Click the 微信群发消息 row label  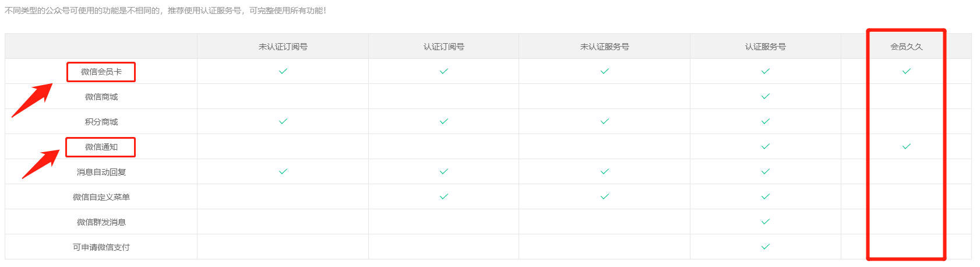[x=101, y=222]
